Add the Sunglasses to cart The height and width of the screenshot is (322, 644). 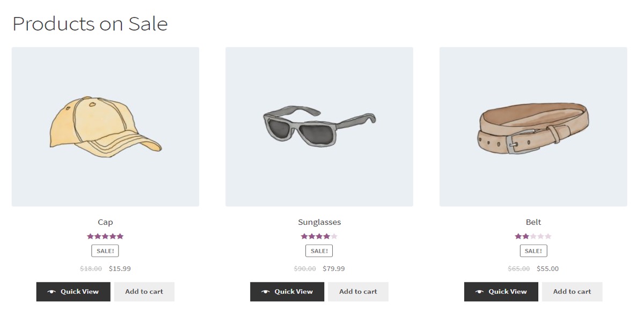pyautogui.click(x=358, y=292)
